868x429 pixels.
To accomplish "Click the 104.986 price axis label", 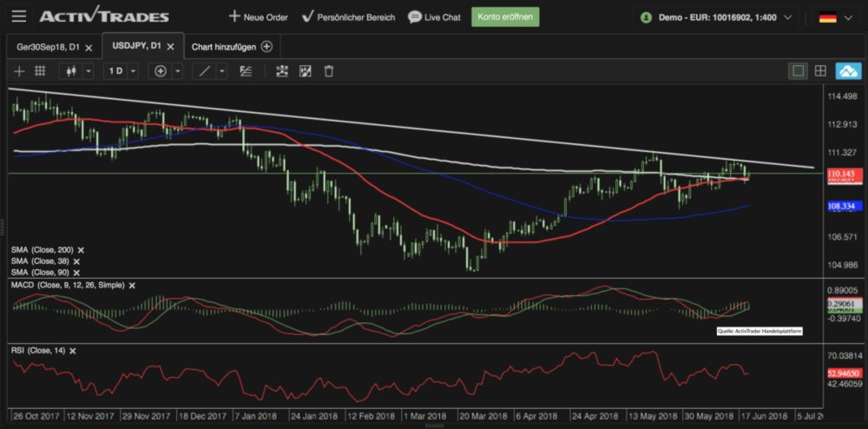I will tap(842, 265).
